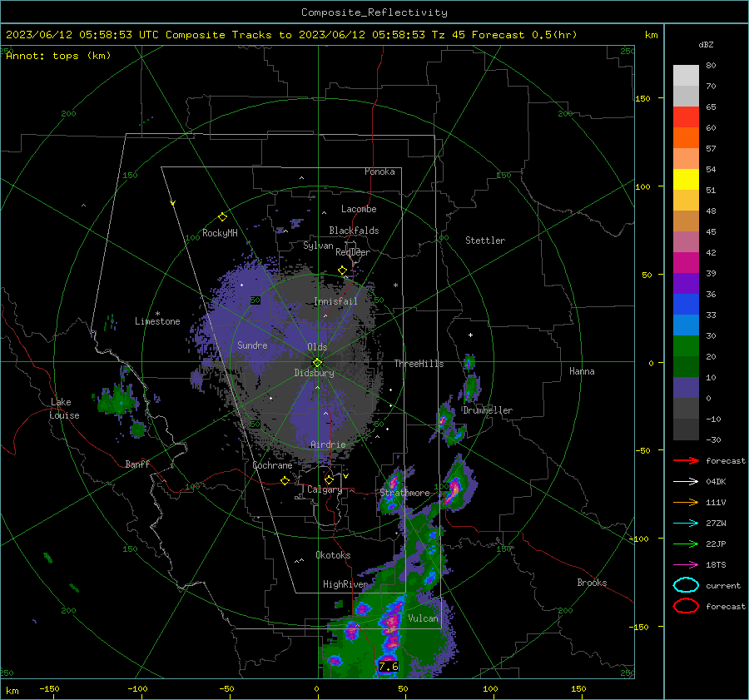Click the Vulcan town label
Screen dimensions: 749x700
click(x=423, y=618)
